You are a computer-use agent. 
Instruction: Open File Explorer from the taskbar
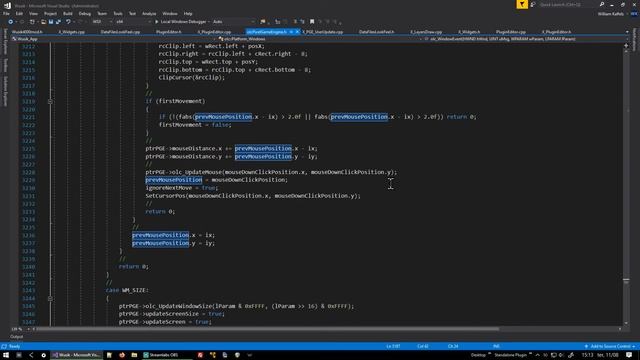pos(134,355)
